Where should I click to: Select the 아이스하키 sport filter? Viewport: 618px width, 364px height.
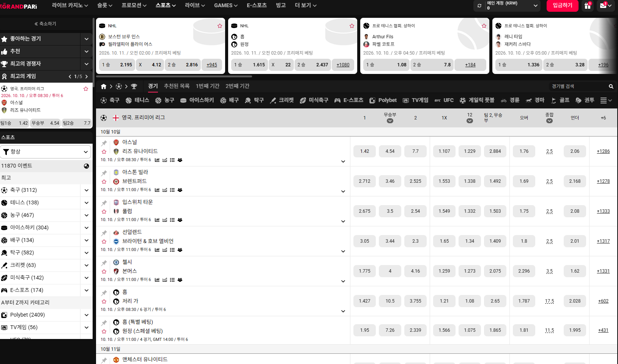[197, 100]
